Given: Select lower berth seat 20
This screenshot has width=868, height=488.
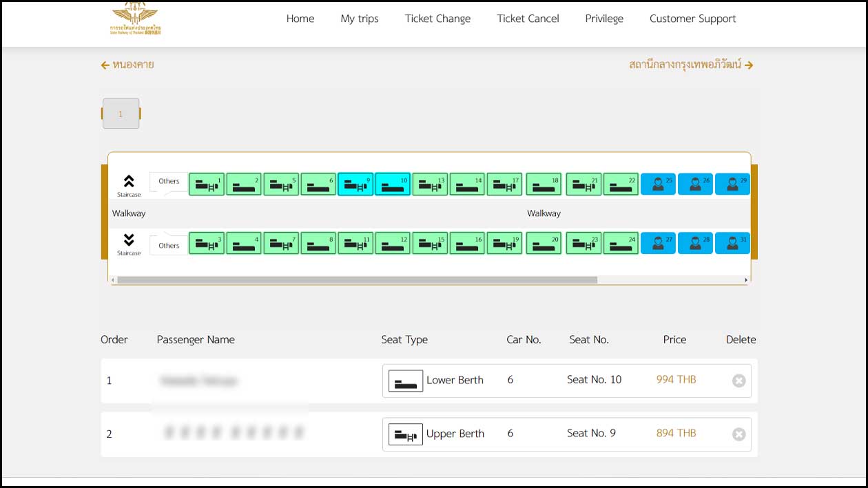Looking at the screenshot, I should point(544,243).
